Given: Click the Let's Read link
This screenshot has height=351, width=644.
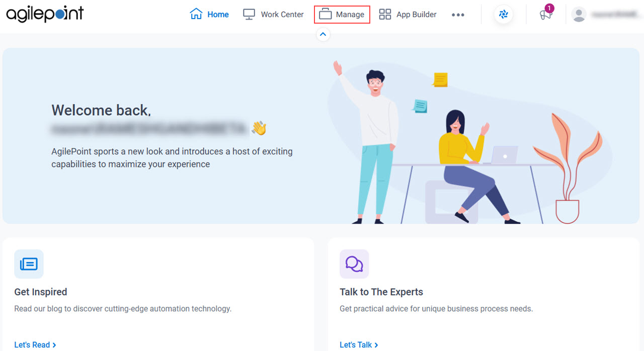Looking at the screenshot, I should point(35,344).
